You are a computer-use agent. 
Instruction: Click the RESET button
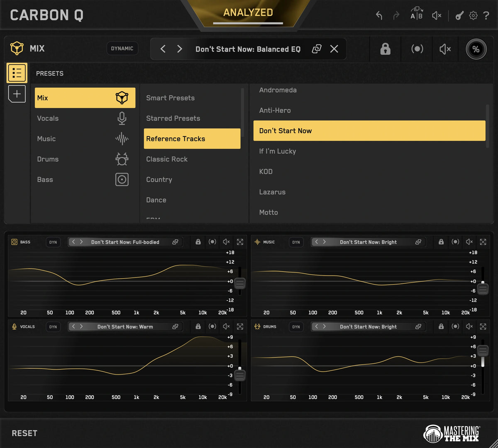[x=24, y=433]
